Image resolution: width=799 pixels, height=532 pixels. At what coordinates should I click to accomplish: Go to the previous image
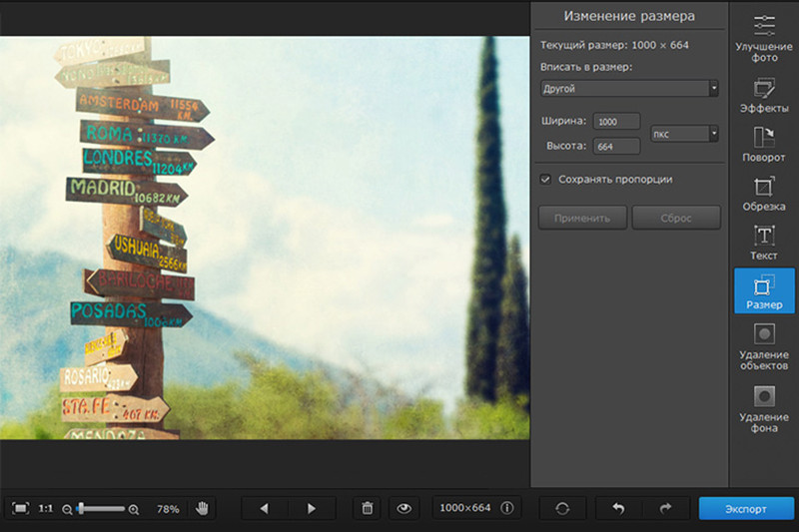pyautogui.click(x=264, y=508)
